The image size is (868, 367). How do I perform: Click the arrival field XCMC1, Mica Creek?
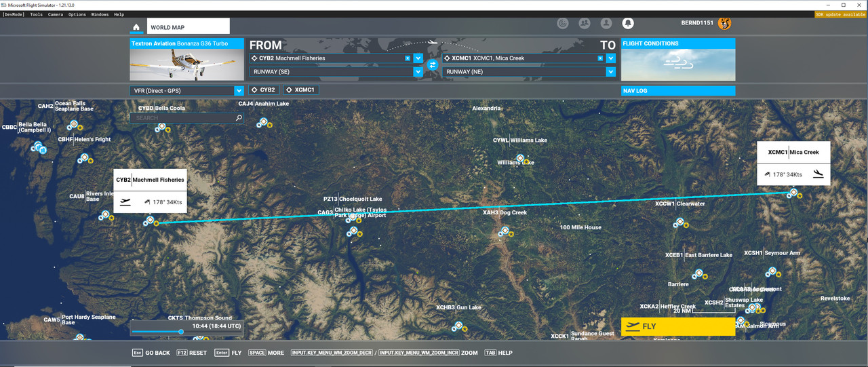[x=524, y=58]
